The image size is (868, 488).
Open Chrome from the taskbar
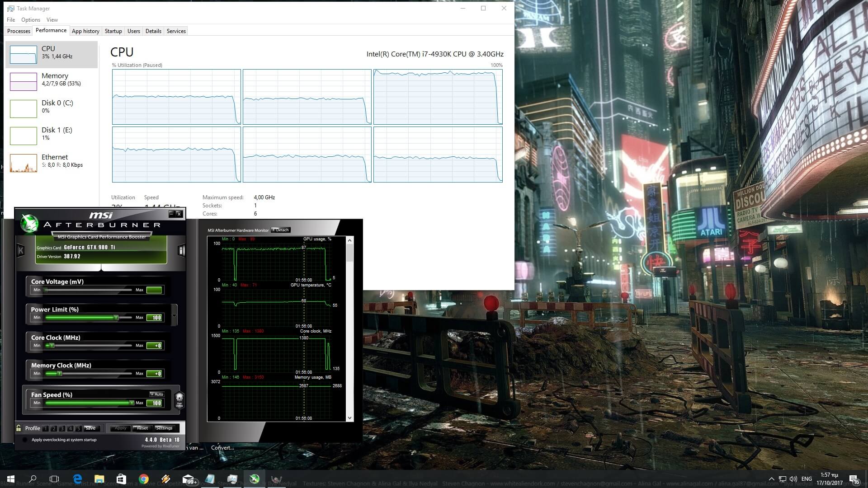144,479
